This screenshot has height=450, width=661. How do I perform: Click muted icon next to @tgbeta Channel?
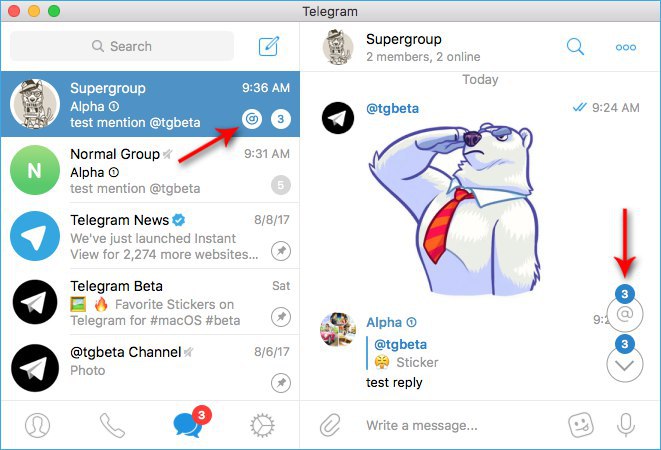point(189,352)
